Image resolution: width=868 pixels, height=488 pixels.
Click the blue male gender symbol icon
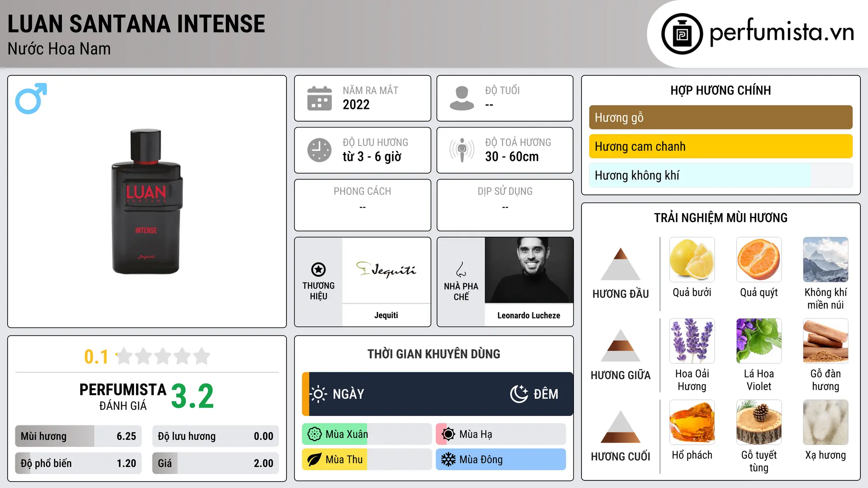(31, 98)
